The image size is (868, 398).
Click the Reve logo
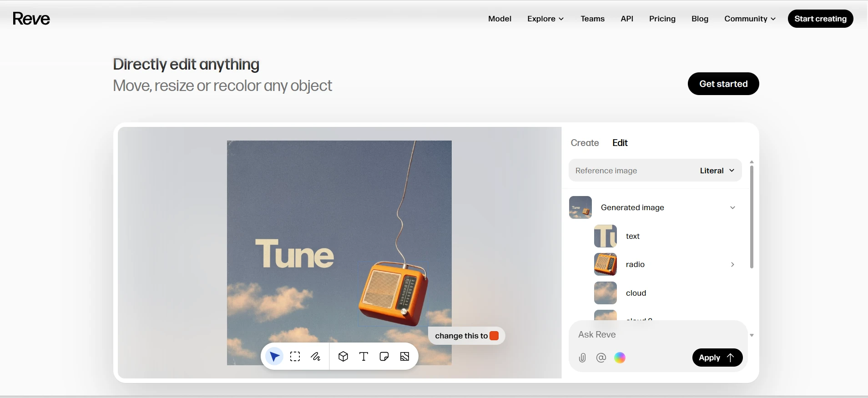(31, 19)
